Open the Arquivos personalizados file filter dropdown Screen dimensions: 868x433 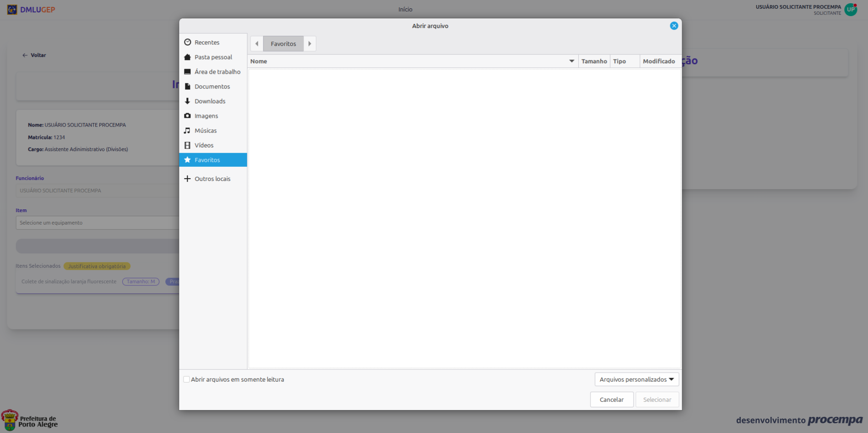coord(636,379)
